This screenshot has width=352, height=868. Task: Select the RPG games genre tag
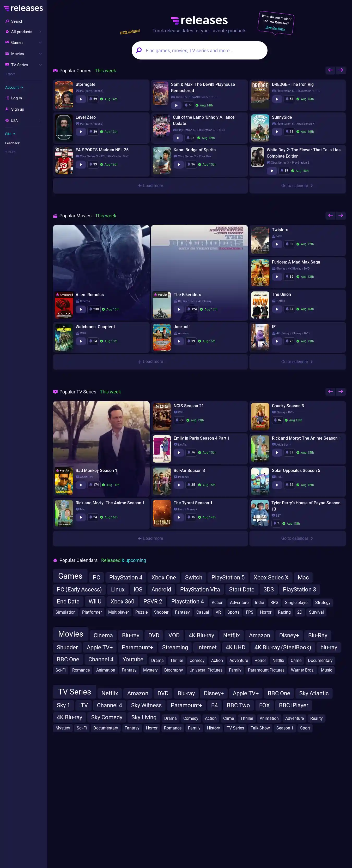274,602
